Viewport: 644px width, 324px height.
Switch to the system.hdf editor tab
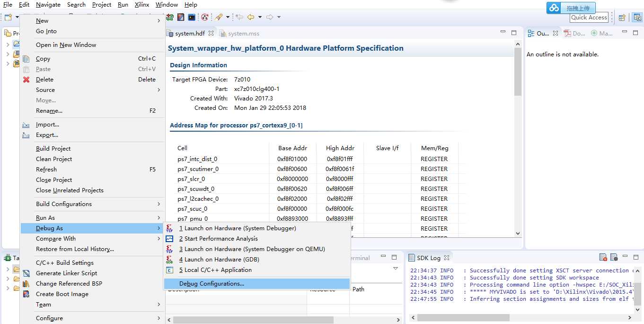click(190, 34)
